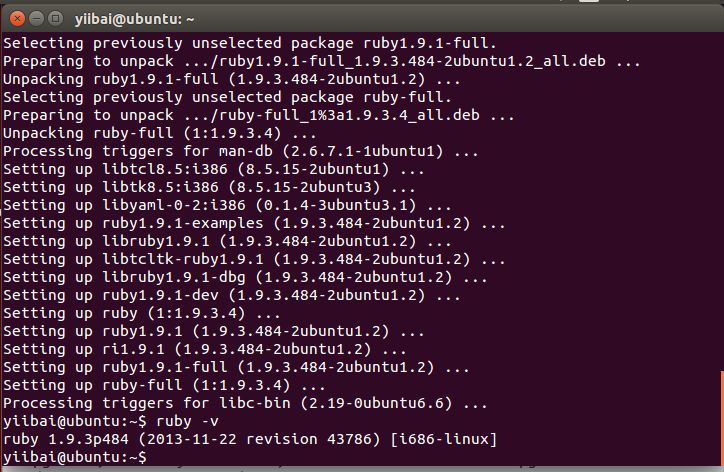Screen dimensions: 724x472
Task: Click the 'Setting up ruby1.9.1-examples' line
Action: tap(251, 223)
